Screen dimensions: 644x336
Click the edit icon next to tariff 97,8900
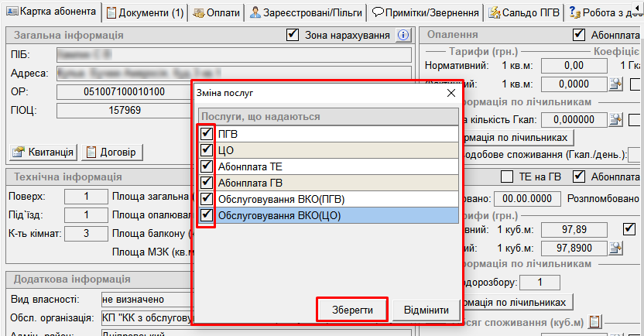pyautogui.click(x=615, y=248)
